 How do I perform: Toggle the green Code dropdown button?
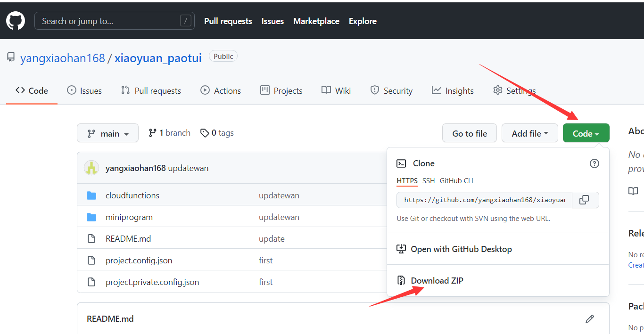586,133
